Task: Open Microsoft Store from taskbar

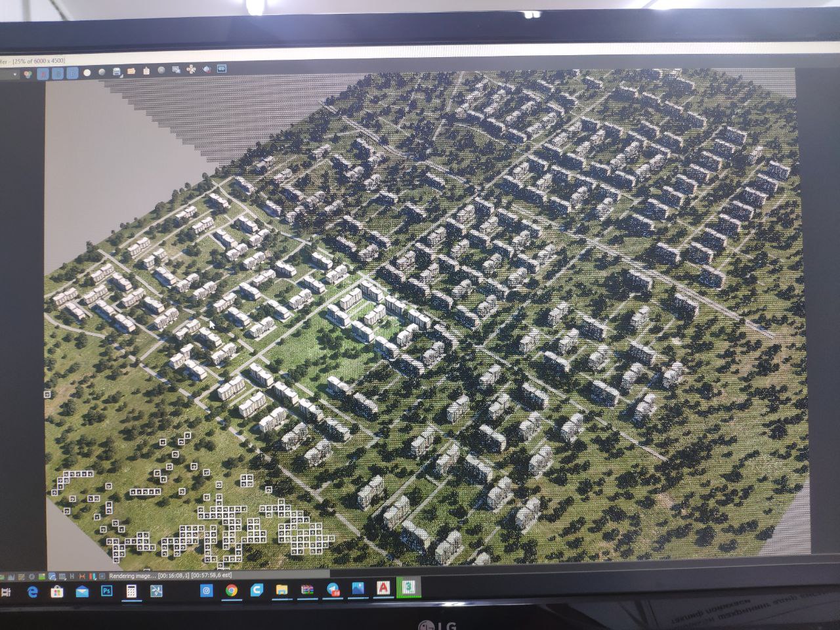Action: (57, 591)
